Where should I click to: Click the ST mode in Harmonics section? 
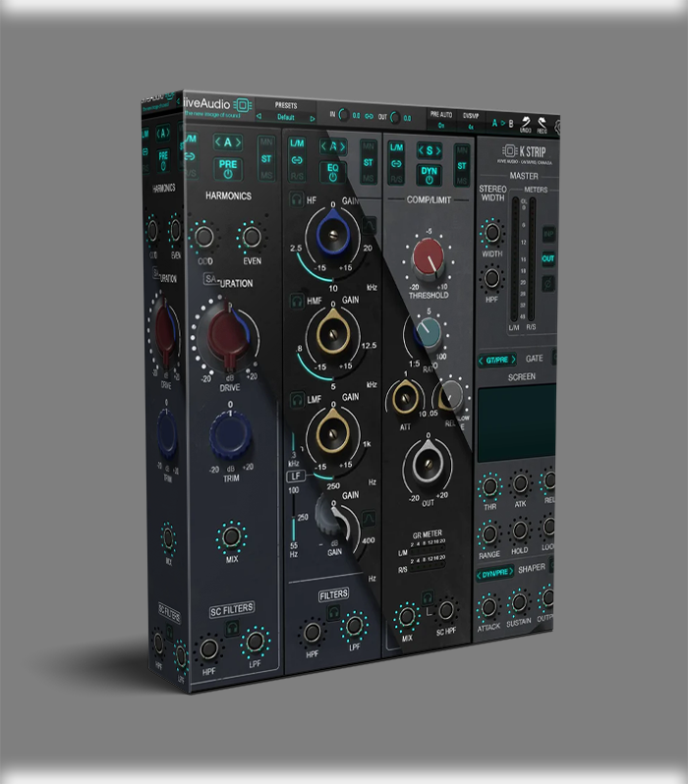click(x=266, y=158)
